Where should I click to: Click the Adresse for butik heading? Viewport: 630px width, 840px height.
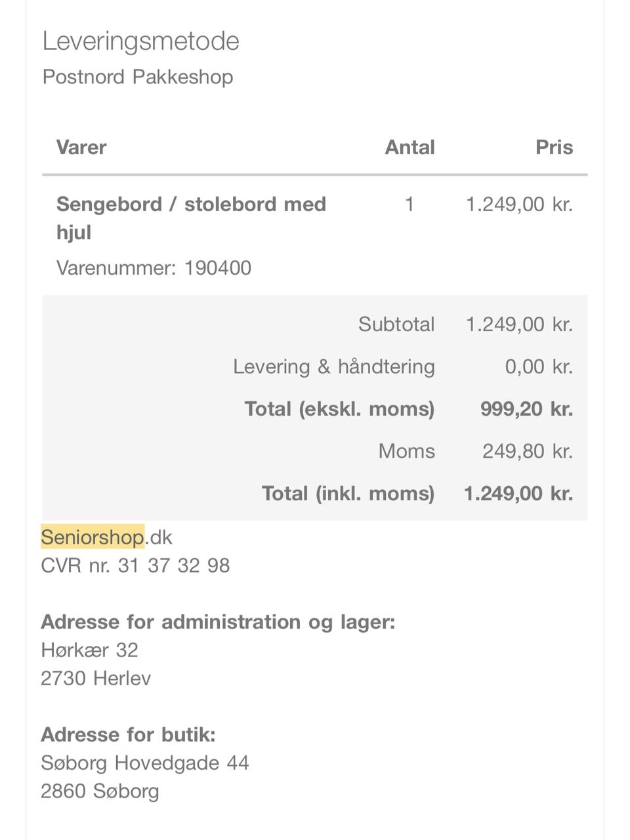(x=128, y=734)
